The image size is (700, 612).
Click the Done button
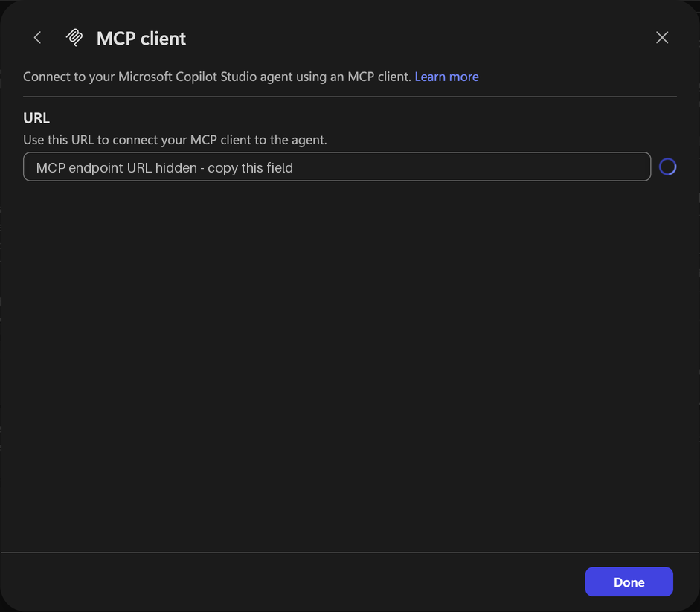(x=629, y=582)
